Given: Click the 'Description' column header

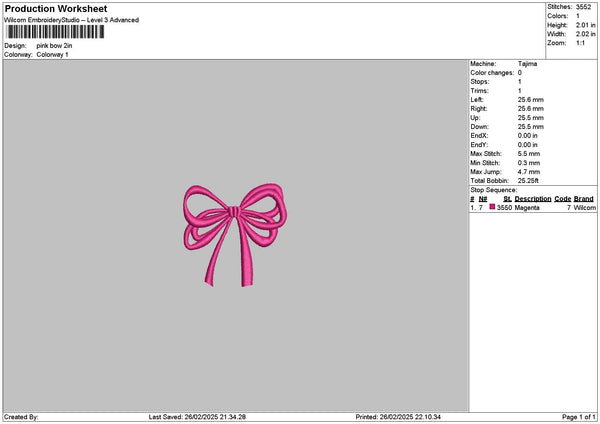Looking at the screenshot, I should point(533,199).
